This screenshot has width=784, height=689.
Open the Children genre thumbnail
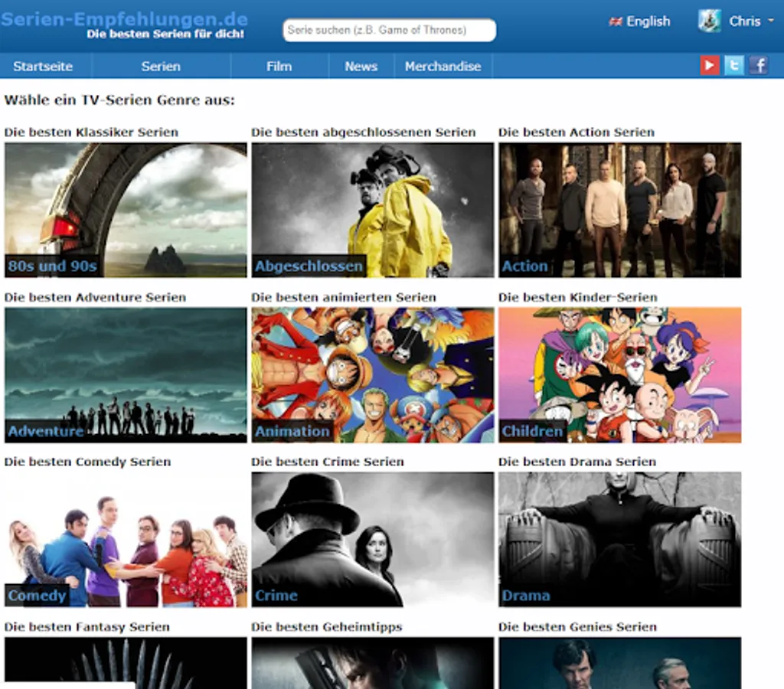619,375
